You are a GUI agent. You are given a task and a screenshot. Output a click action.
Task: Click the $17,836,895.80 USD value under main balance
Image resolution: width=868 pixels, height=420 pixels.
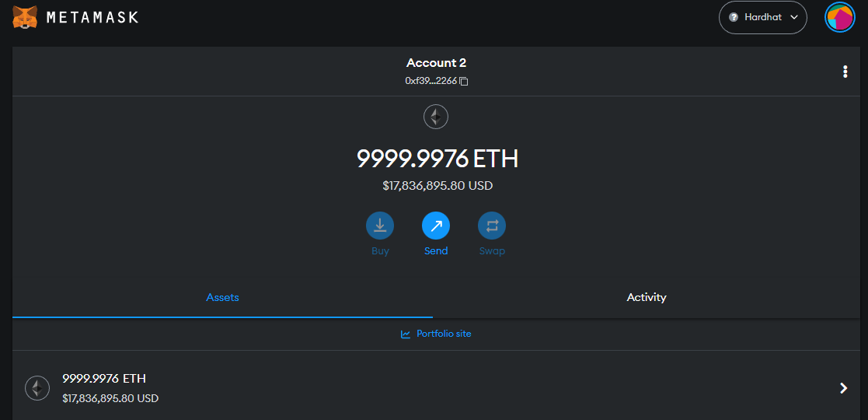point(437,186)
